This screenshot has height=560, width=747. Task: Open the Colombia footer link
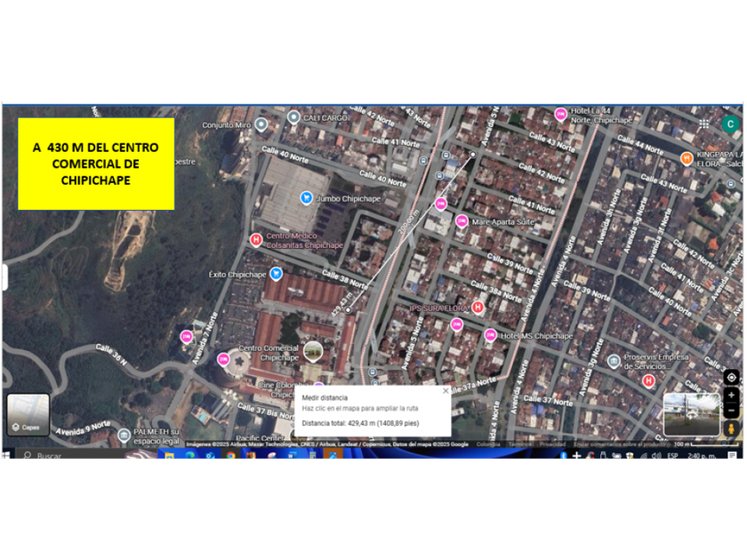[488, 444]
